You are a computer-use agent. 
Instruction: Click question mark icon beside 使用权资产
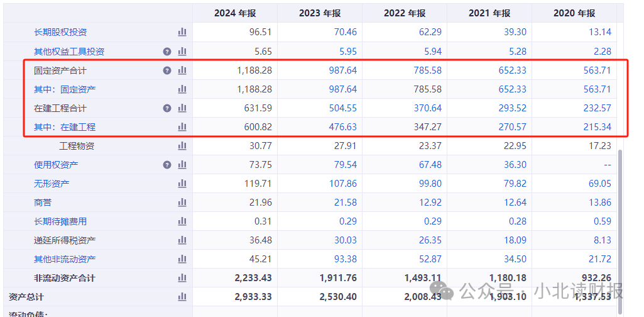click(x=167, y=165)
